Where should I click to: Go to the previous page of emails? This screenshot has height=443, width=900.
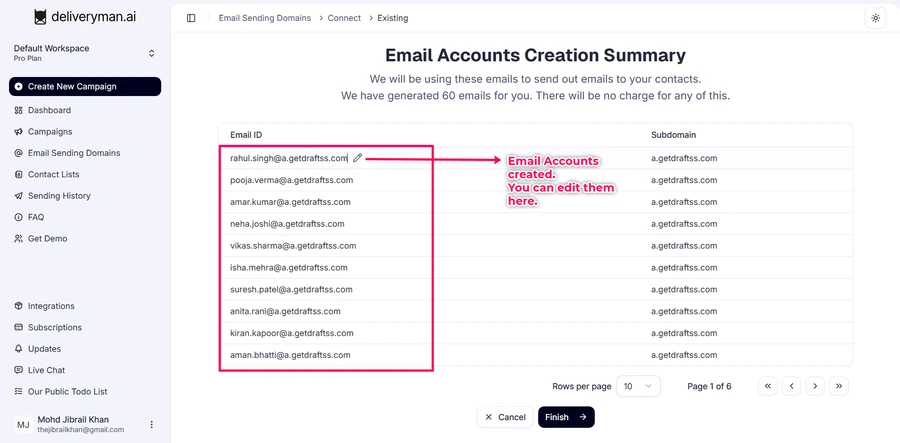tap(792, 386)
